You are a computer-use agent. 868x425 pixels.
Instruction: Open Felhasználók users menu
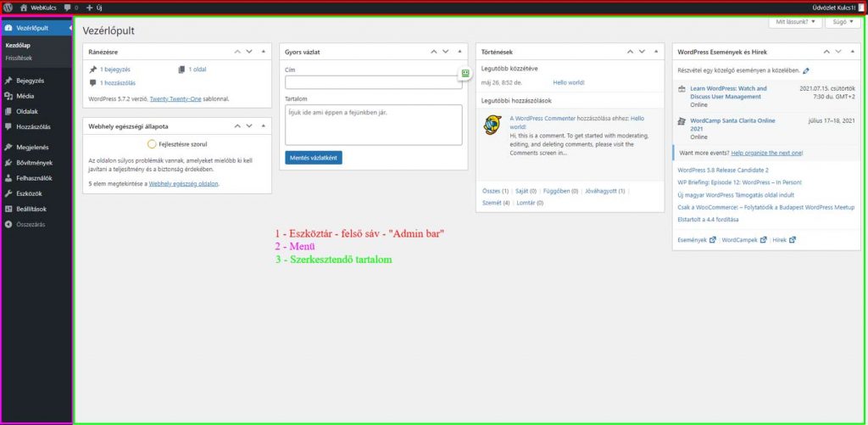pos(36,178)
